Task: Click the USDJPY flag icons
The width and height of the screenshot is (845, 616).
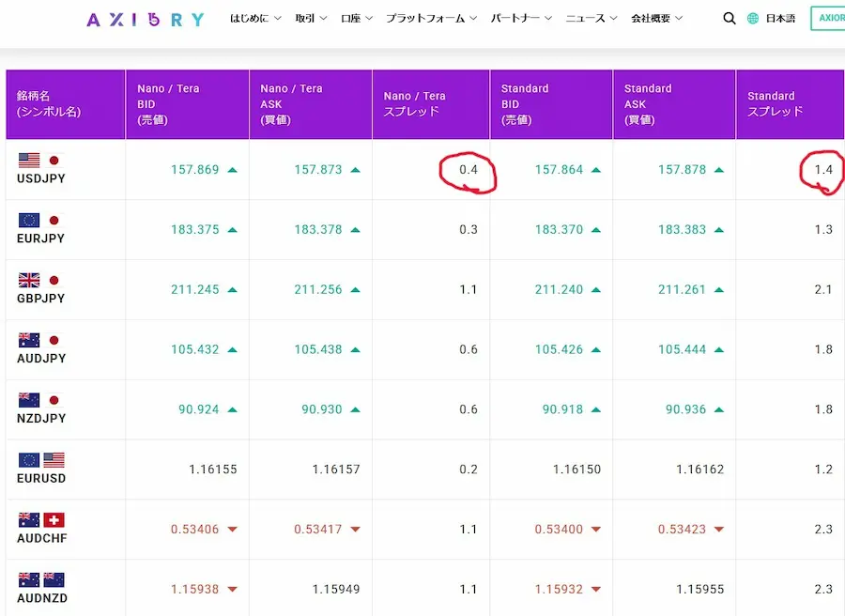Action: tap(39, 161)
